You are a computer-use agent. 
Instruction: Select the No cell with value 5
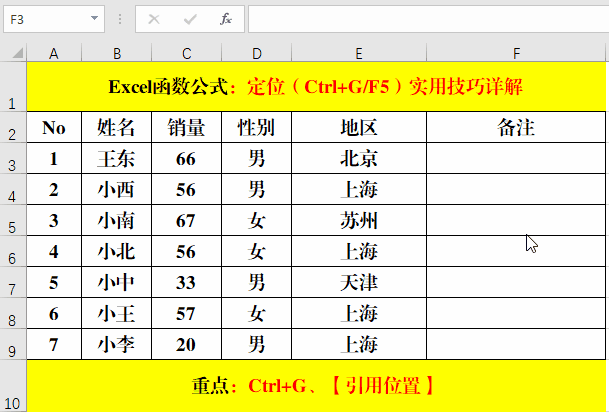coord(54,282)
